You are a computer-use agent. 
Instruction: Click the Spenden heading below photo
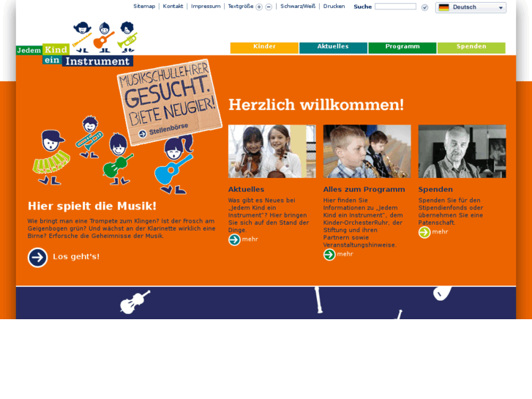[435, 190]
